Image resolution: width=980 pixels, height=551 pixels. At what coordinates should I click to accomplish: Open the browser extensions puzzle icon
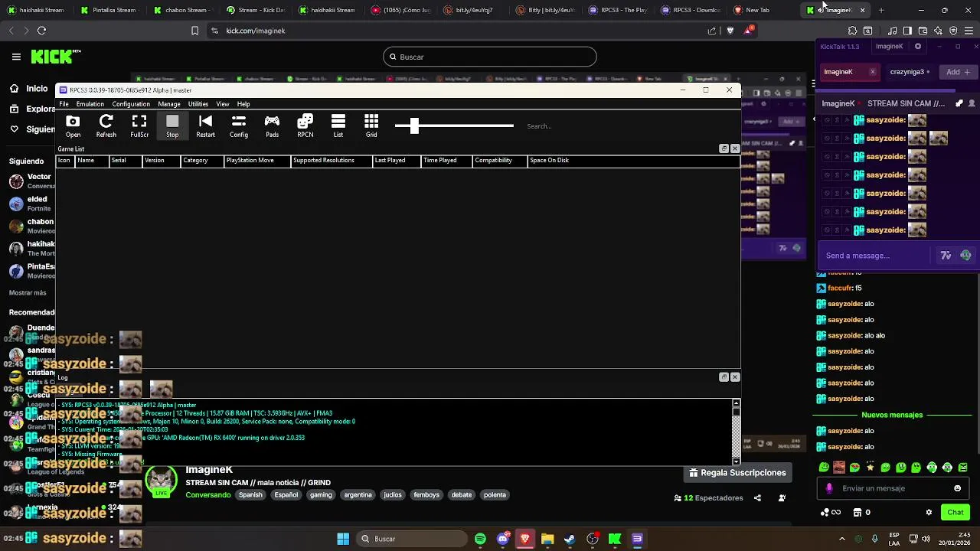pyautogui.click(x=853, y=31)
